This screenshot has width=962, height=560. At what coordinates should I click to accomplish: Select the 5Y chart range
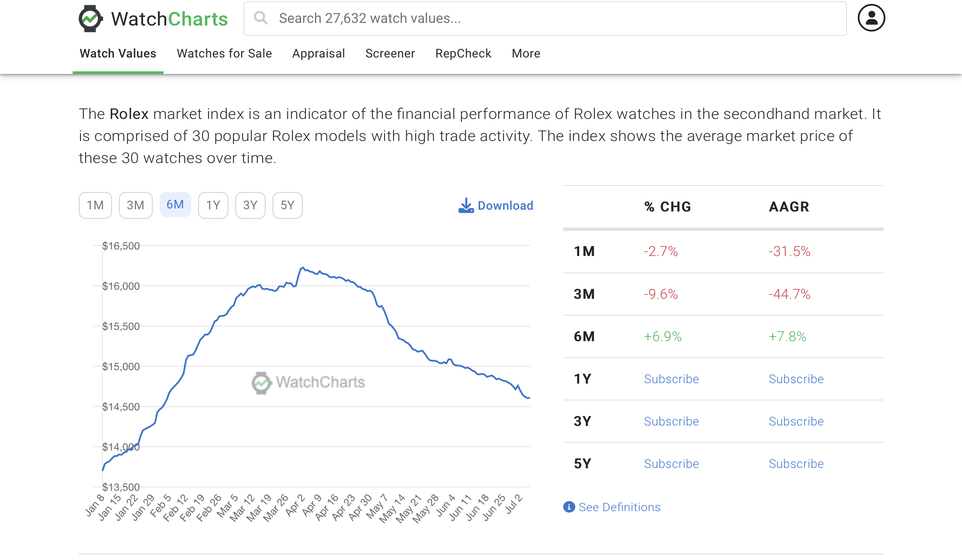tap(287, 205)
